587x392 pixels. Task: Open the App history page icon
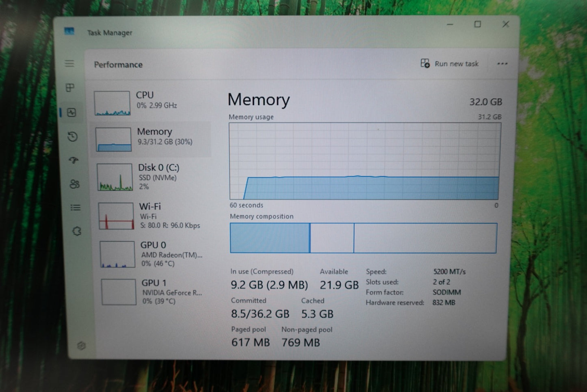tap(73, 136)
